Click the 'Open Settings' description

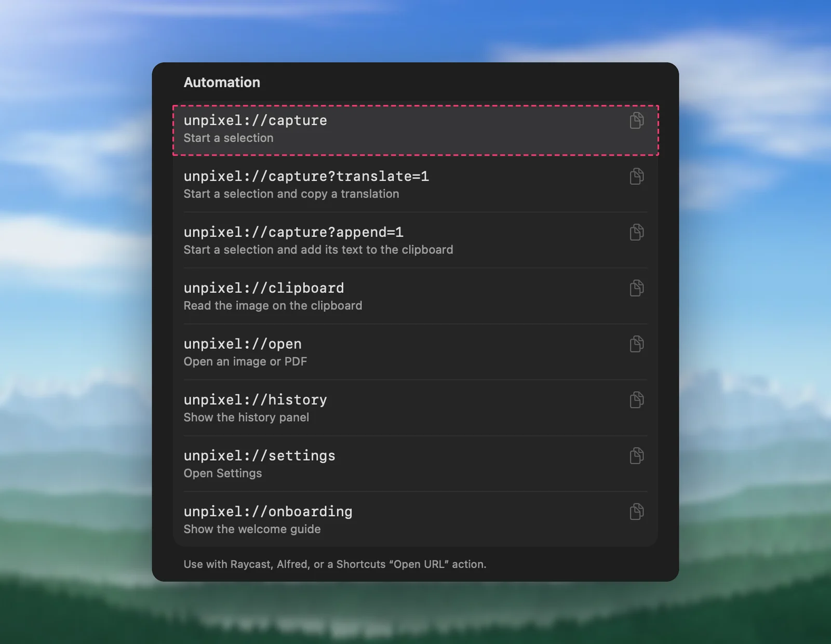(223, 474)
